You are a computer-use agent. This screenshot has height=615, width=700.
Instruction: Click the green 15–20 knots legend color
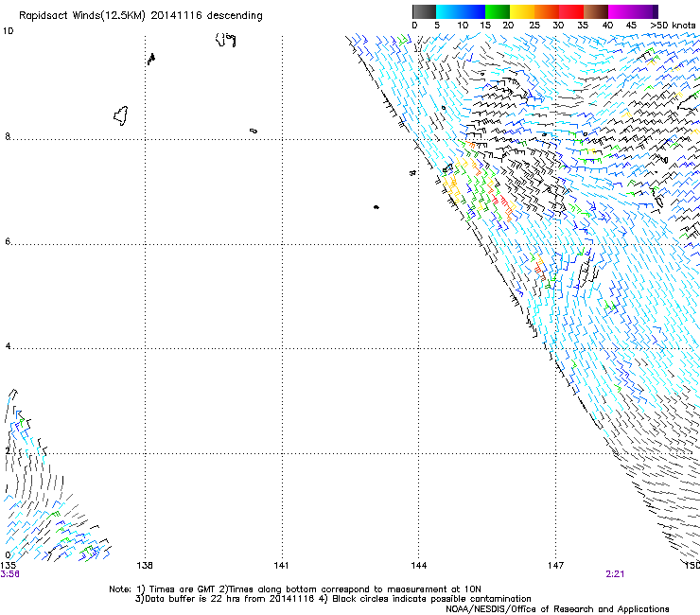coord(498,11)
